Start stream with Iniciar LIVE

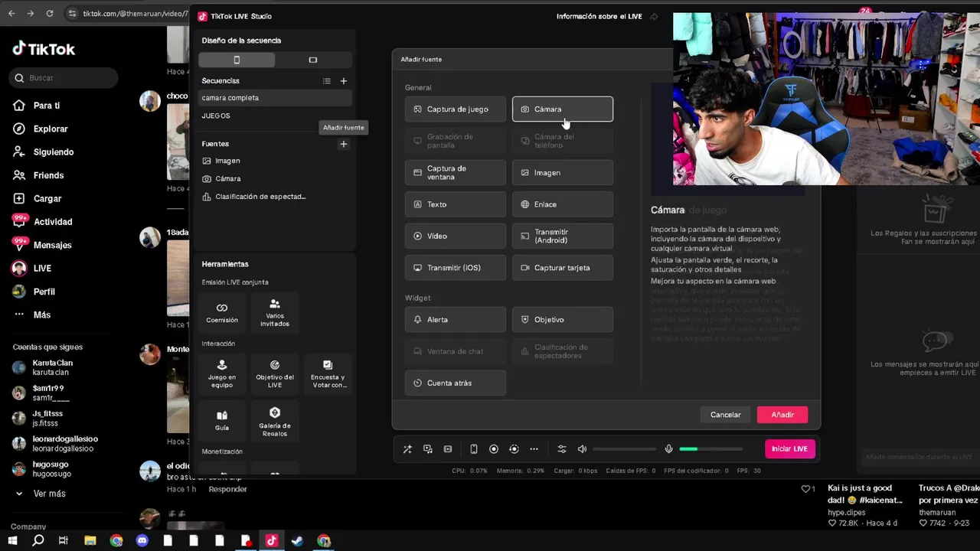789,449
